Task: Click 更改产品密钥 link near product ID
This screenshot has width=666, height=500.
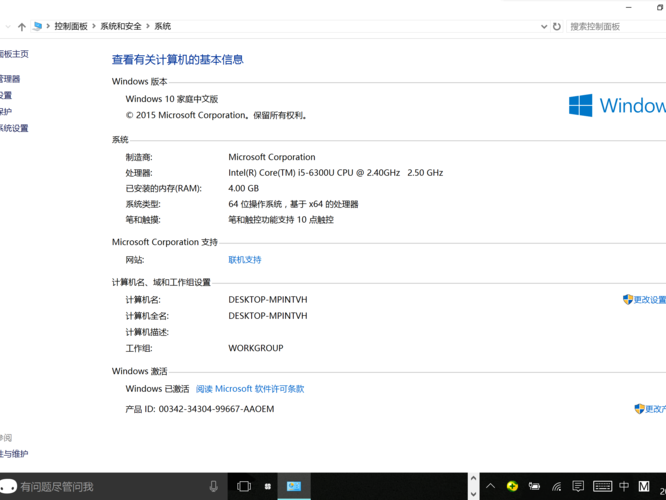Action: 655,409
